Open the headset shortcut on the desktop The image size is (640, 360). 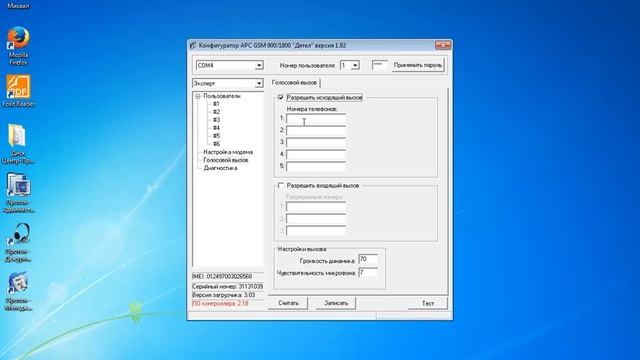click(x=18, y=242)
